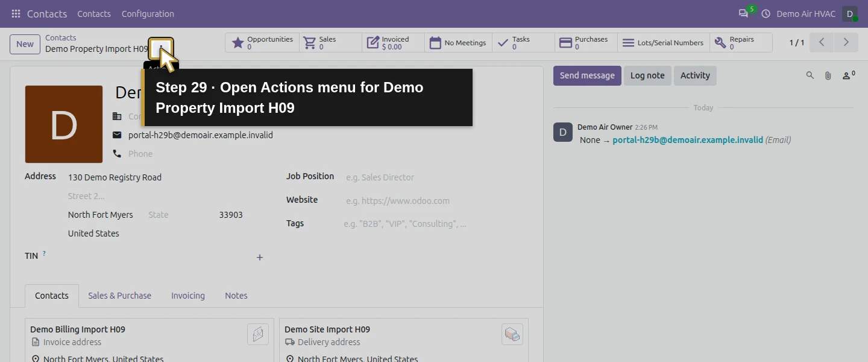The height and width of the screenshot is (362, 868).
Task: Click the Website input field
Action: pyautogui.click(x=436, y=201)
